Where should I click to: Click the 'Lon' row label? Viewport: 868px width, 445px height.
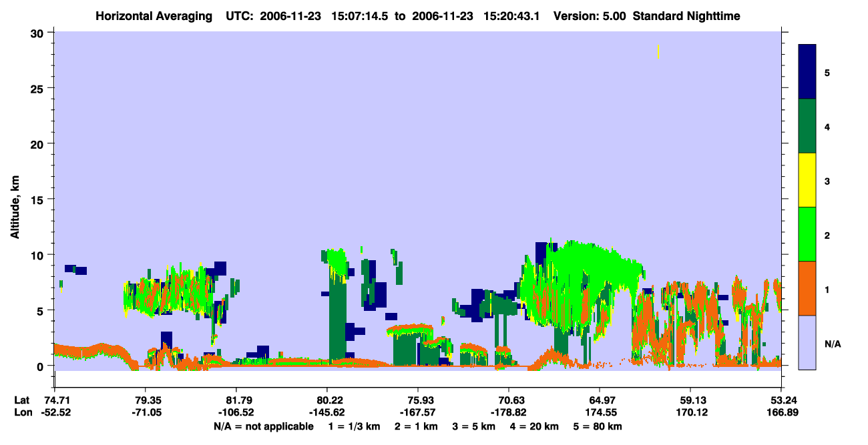pos(22,412)
